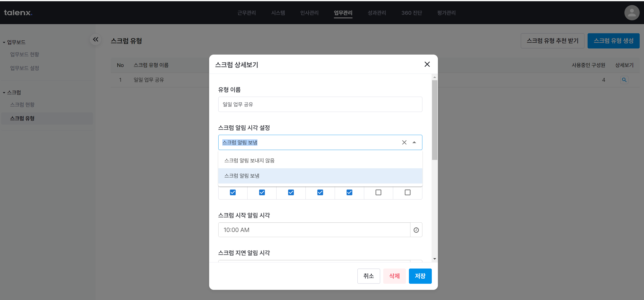
Task: Collapse the alarm dropdown caret arrow
Action: tap(414, 142)
